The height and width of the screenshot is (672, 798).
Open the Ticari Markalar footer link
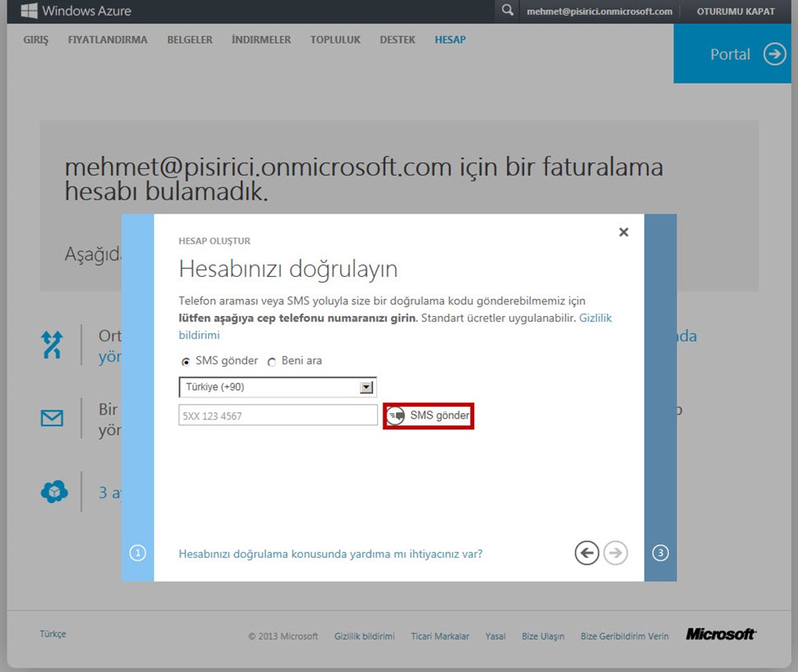(440, 636)
